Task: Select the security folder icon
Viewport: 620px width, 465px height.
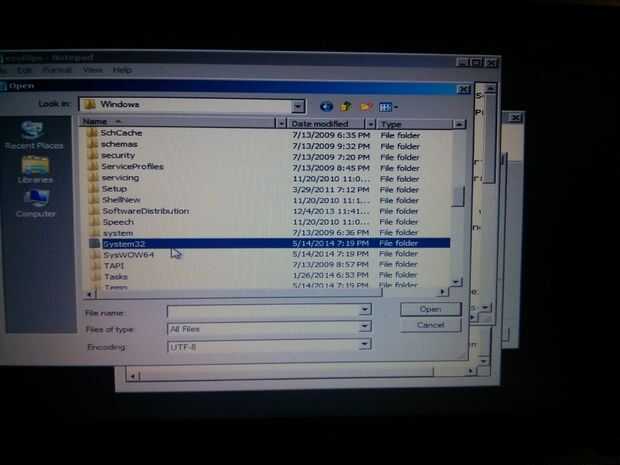Action: pyautogui.click(x=93, y=155)
